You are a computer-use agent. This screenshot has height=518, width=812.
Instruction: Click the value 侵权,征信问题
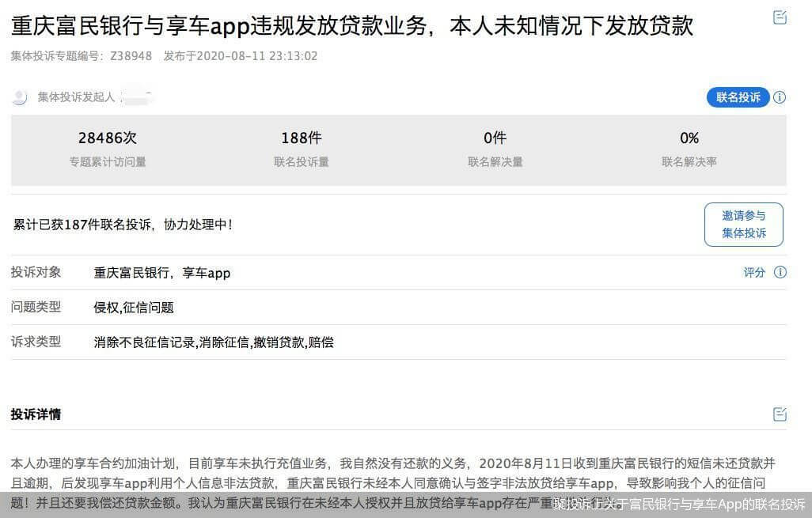[134, 308]
